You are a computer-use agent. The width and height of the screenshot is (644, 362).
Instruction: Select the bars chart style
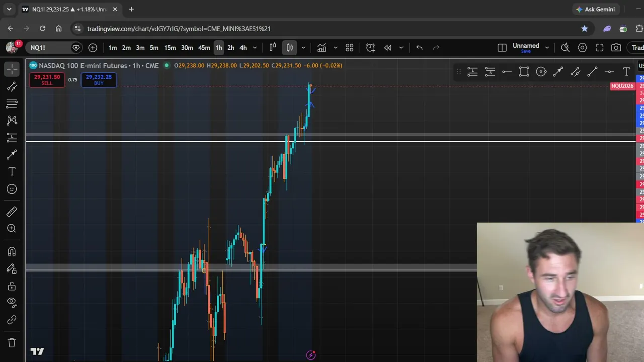273,48
